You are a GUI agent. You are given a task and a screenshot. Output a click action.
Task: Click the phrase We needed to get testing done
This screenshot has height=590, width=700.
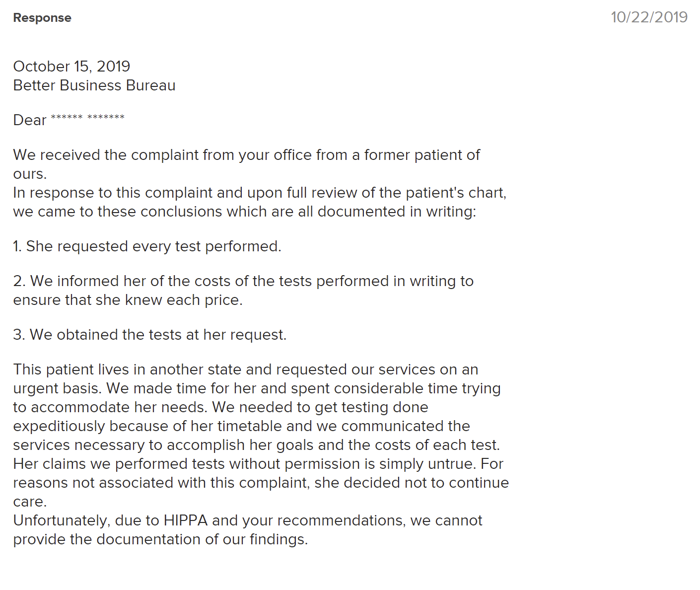(320, 407)
